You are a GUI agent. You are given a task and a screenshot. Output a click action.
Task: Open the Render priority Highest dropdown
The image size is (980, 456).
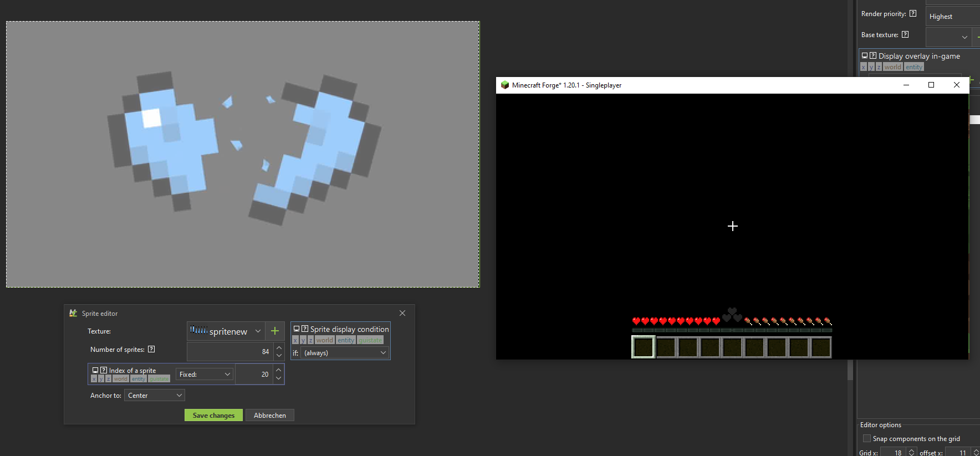953,16
